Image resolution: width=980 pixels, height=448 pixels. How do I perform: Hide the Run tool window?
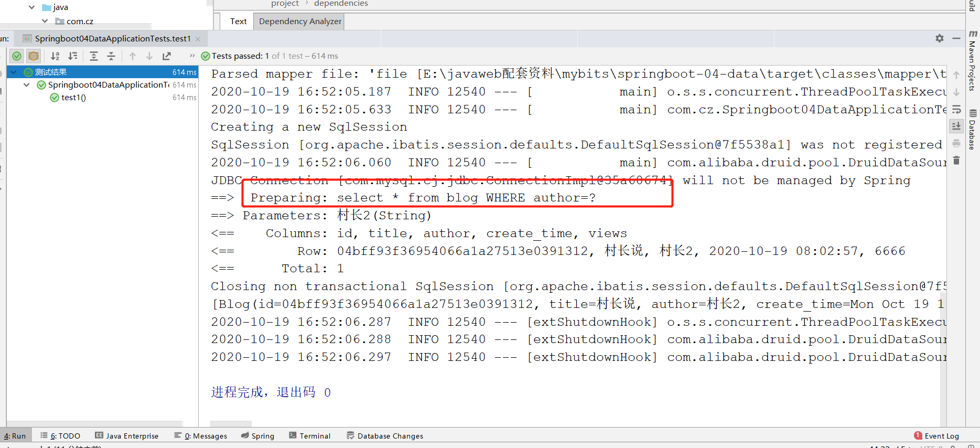click(x=956, y=38)
